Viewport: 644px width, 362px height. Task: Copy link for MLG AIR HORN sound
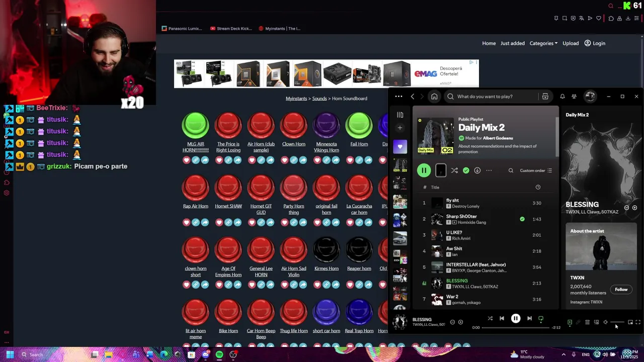196,160
